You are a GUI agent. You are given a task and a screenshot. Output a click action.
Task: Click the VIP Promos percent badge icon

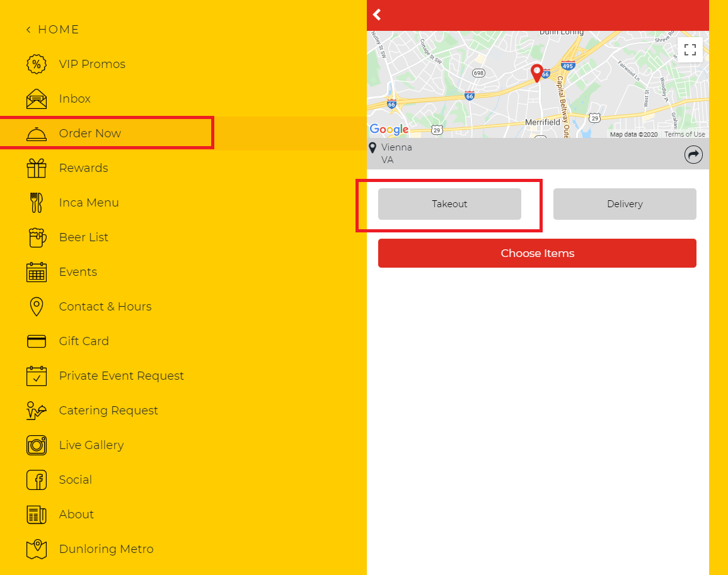pyautogui.click(x=36, y=64)
